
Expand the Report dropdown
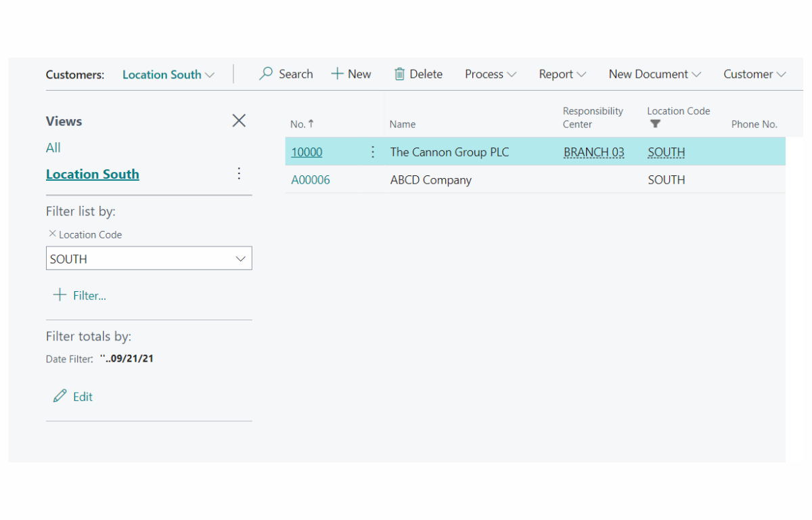coord(562,74)
